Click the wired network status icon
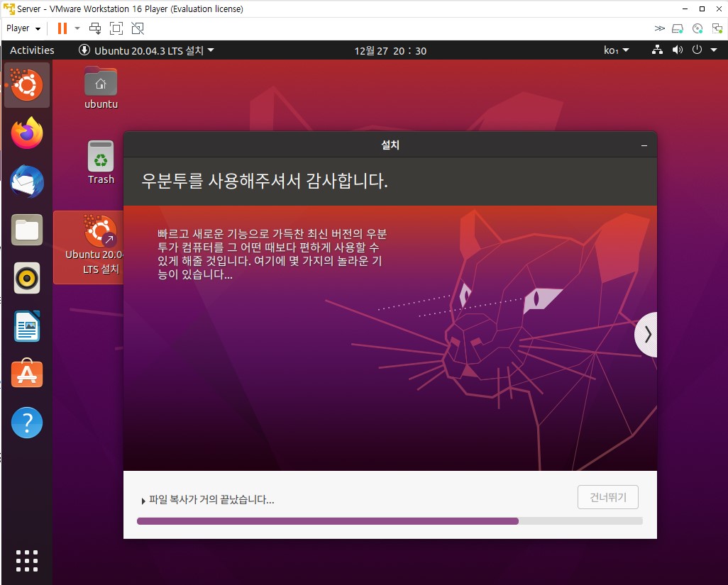Image resolution: width=728 pixels, height=585 pixels. (x=657, y=50)
